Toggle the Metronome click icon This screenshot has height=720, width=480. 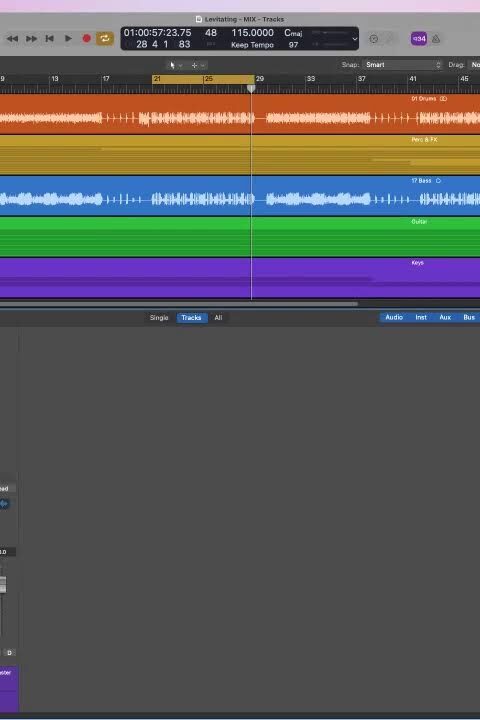coord(436,39)
